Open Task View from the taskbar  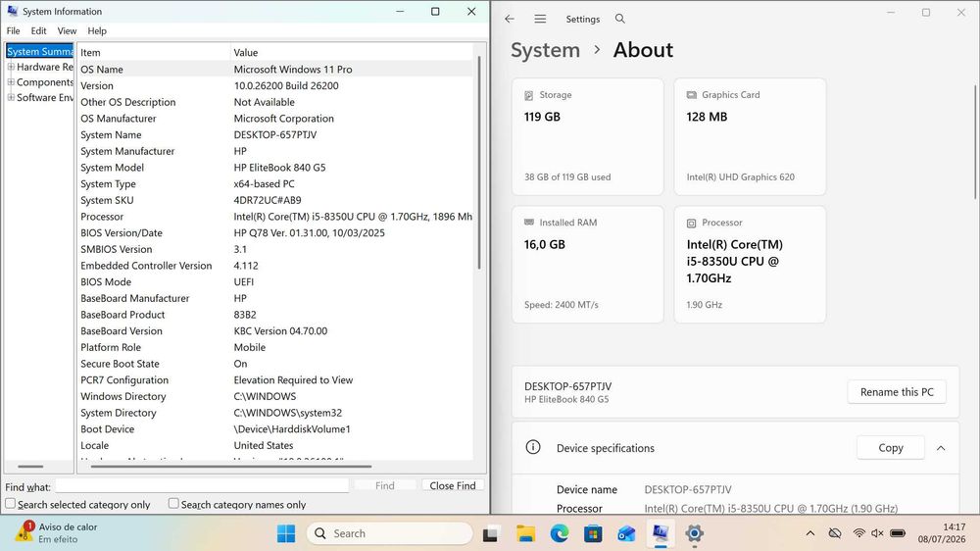[490, 534]
